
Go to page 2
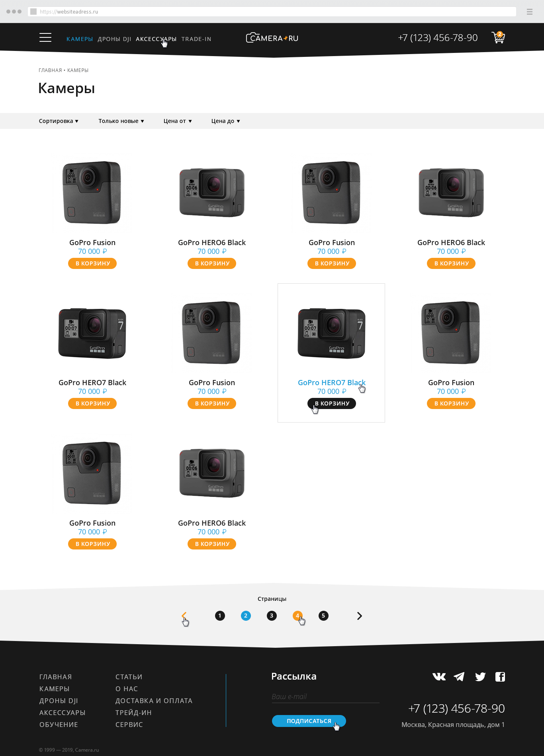[x=246, y=616]
